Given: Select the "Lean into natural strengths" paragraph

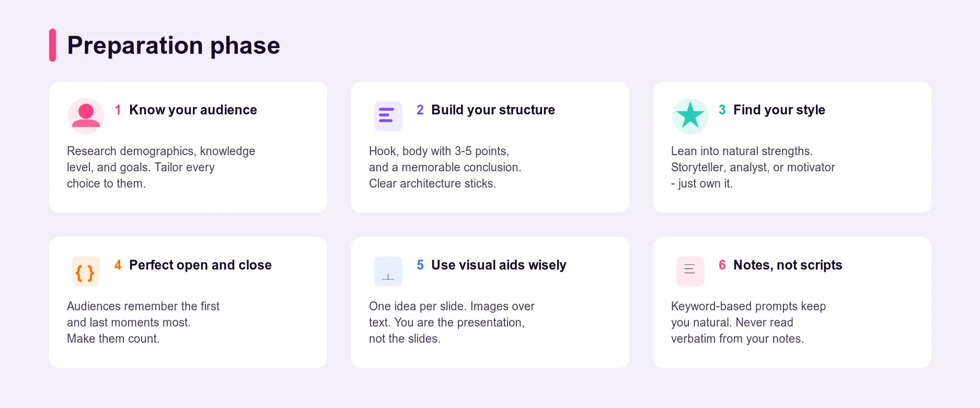Looking at the screenshot, I should (753, 167).
